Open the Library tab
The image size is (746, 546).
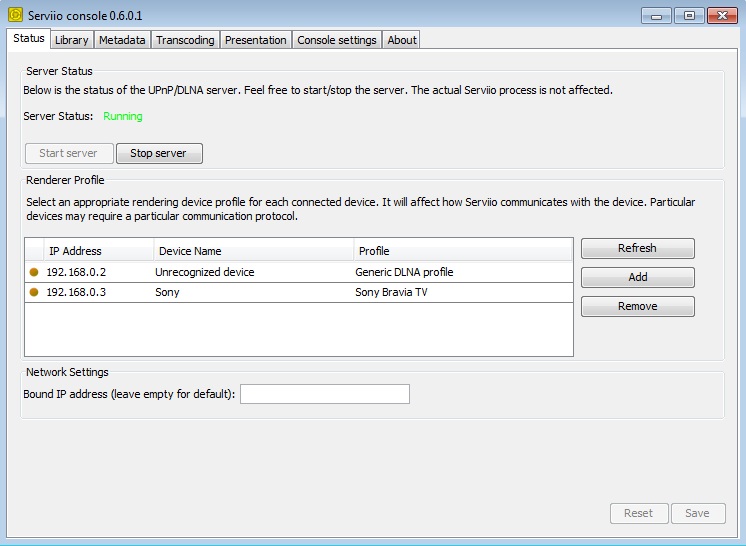point(71,40)
